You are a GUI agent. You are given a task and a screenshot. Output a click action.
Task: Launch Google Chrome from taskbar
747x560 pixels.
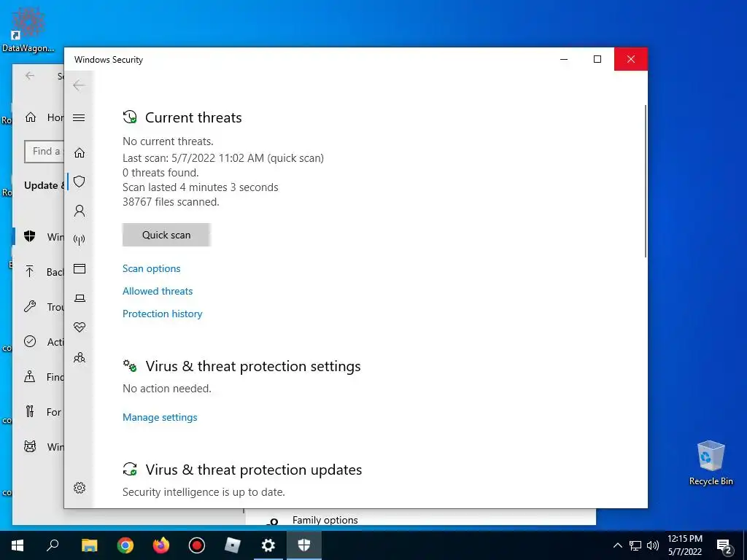[125, 545]
